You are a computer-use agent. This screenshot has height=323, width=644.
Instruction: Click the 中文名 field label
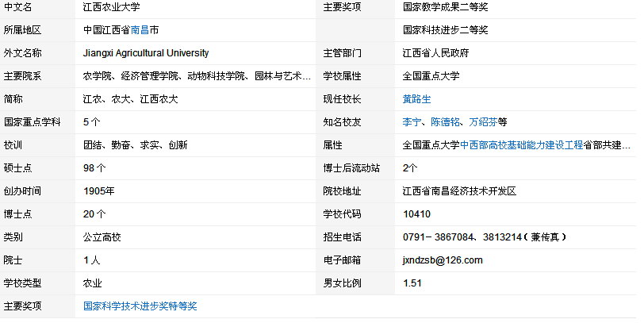coord(17,7)
